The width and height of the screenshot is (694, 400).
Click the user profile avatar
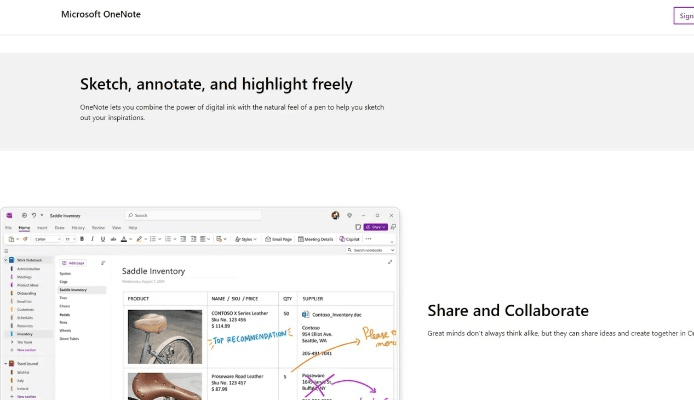336,215
